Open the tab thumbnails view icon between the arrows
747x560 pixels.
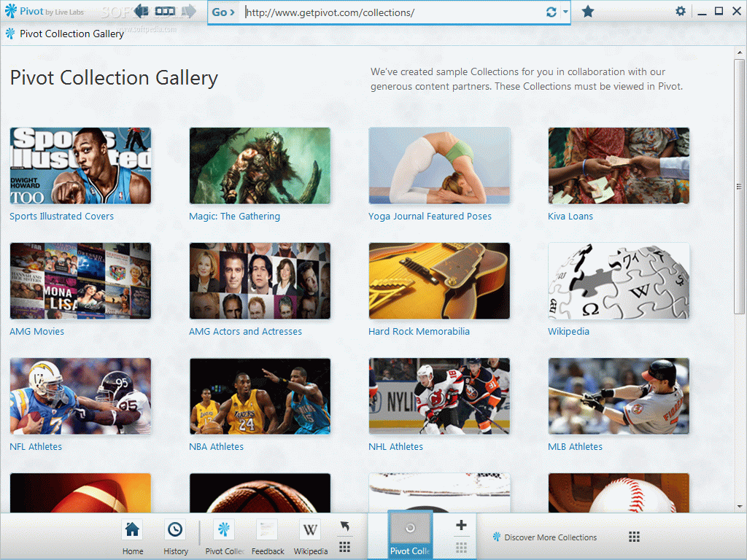(x=165, y=11)
